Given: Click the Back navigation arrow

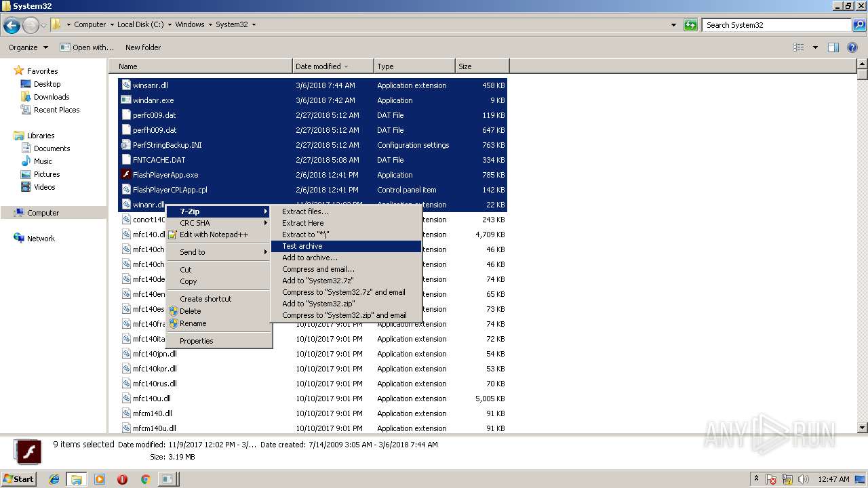Looking at the screenshot, I should pos(12,26).
